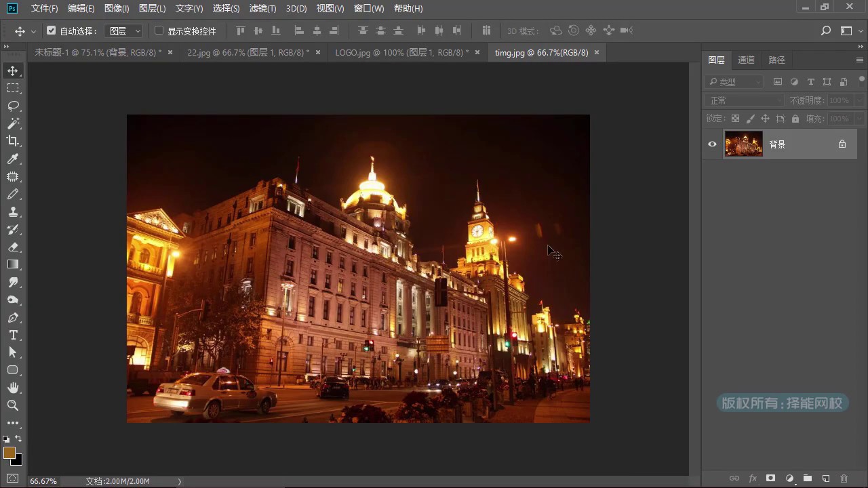Click the Auto-Align Layers icon
The image size is (868, 488).
pyautogui.click(x=486, y=30)
